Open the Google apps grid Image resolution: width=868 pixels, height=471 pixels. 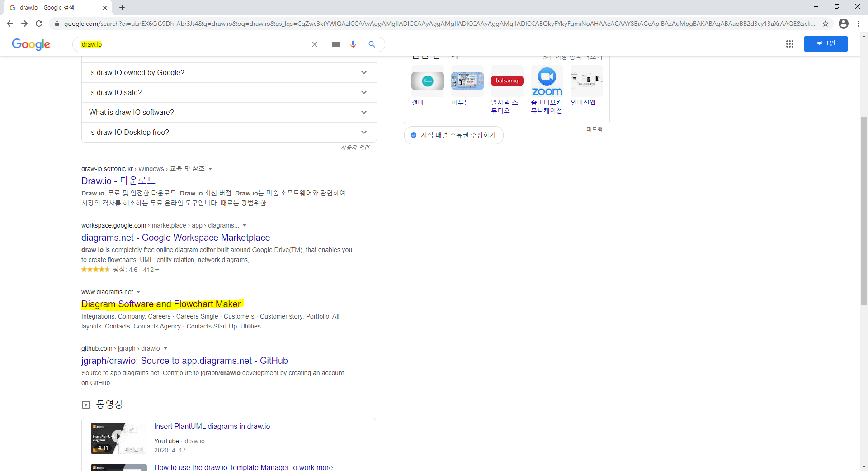tap(790, 44)
